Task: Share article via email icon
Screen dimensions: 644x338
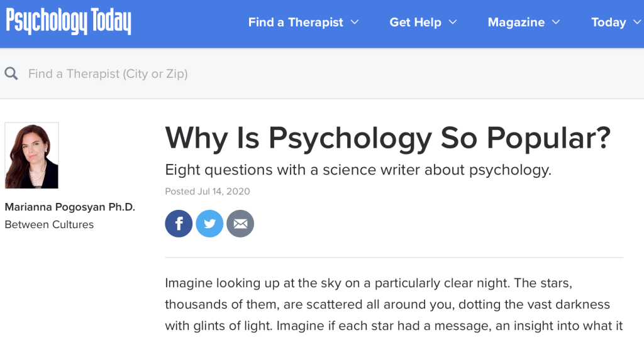Action: tap(240, 224)
